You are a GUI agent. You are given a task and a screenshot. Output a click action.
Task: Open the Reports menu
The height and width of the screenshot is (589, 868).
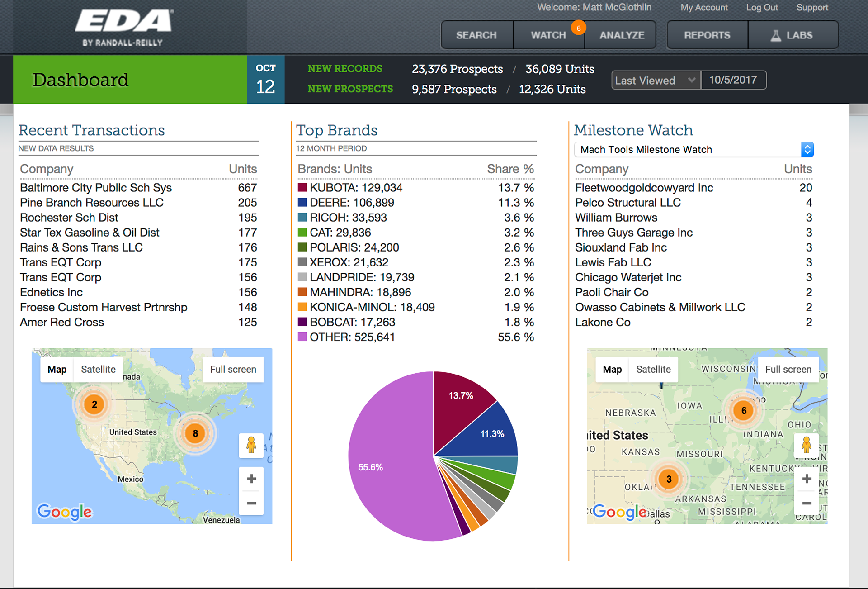(x=707, y=35)
